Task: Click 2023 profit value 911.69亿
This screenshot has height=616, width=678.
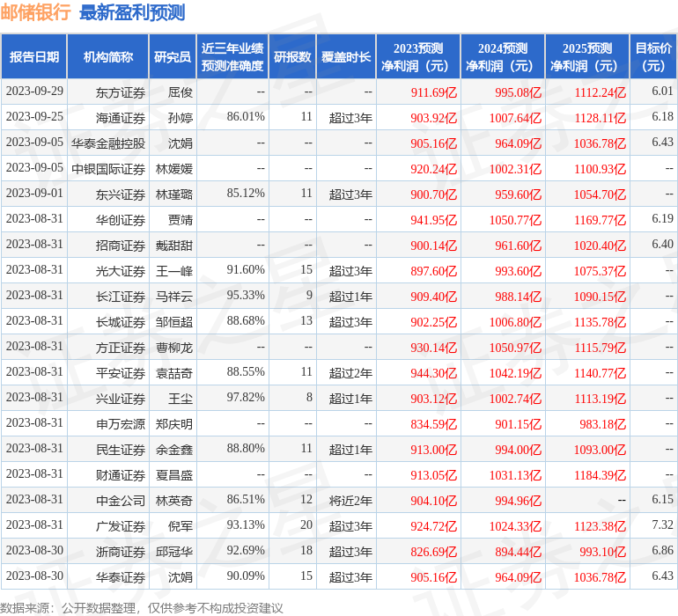Action: [x=434, y=92]
